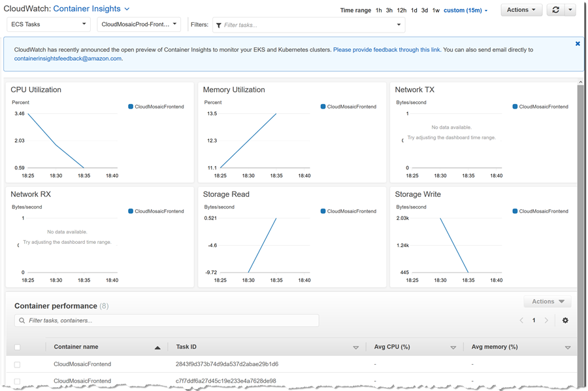This screenshot has height=391, width=588.
Task: Click the Network TX chart title
Action: (x=414, y=90)
